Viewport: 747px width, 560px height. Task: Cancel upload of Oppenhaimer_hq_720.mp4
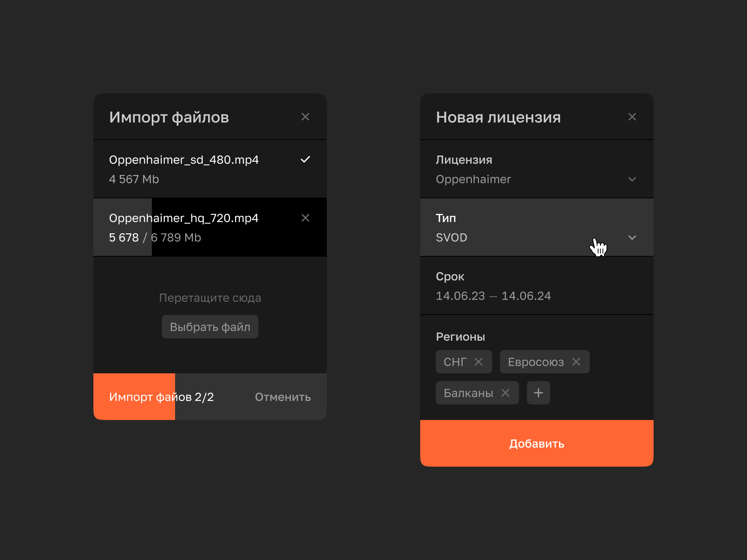[x=305, y=218]
